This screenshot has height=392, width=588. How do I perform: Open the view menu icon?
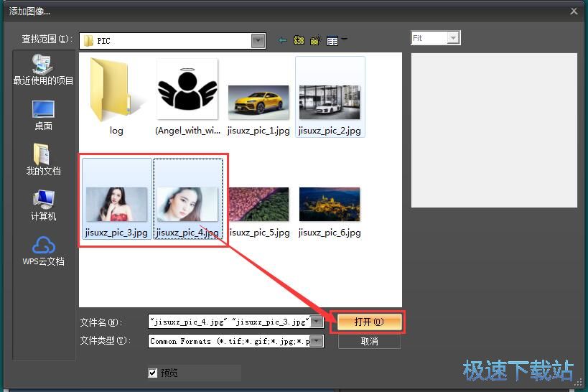(x=332, y=40)
